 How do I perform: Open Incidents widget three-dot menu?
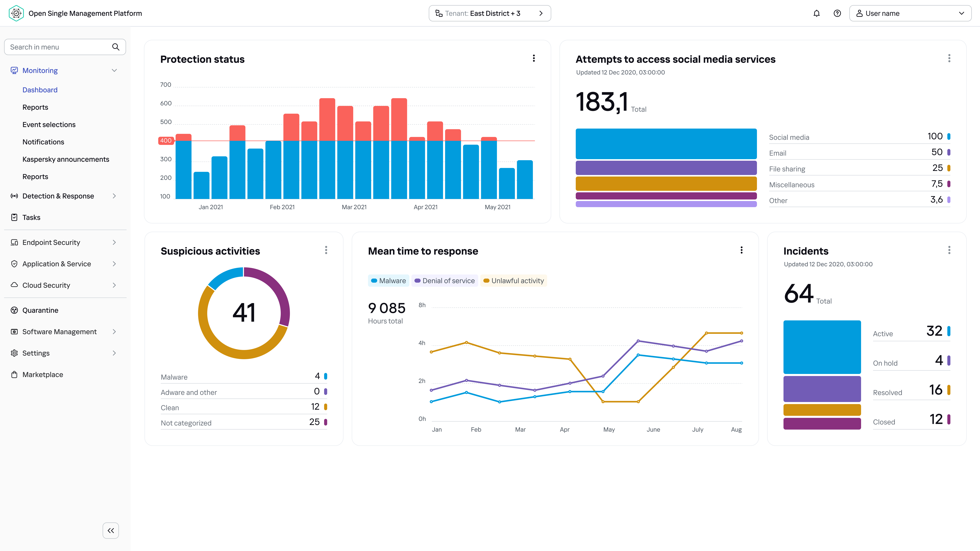tap(949, 250)
